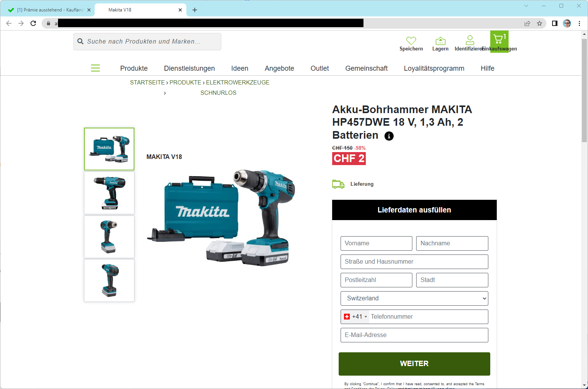The width and height of the screenshot is (588, 389).
Task: Close the Makita V18 tab
Action: [180, 10]
